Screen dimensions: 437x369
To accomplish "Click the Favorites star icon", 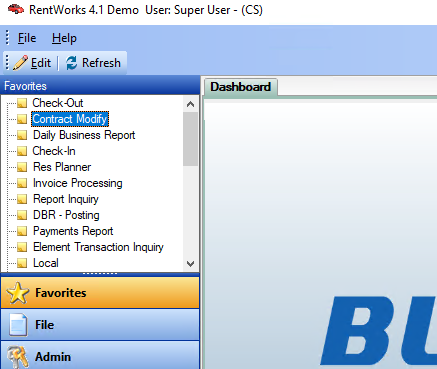I will point(18,293).
